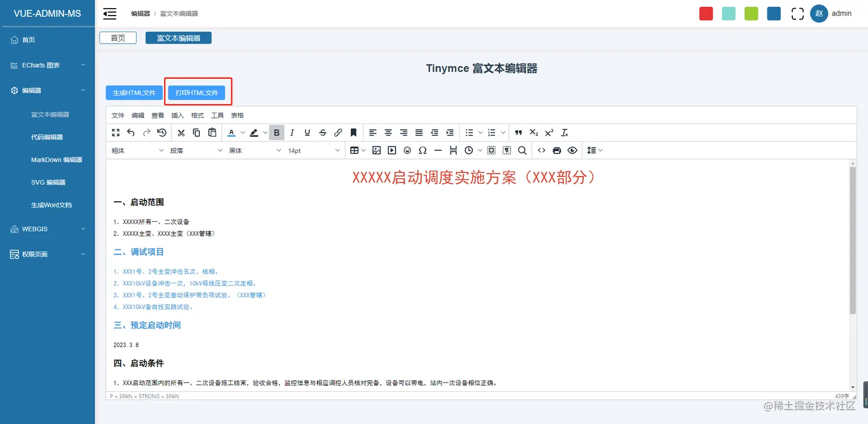
Task: Clear formatting icon
Action: coord(565,133)
